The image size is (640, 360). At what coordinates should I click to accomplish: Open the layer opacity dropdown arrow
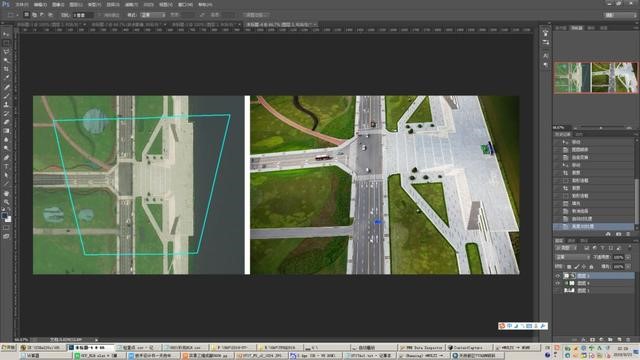tap(628, 257)
